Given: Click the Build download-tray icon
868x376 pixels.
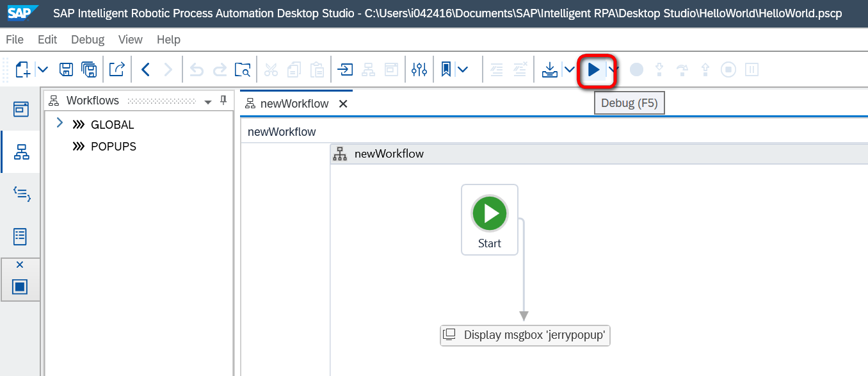Looking at the screenshot, I should [x=549, y=69].
